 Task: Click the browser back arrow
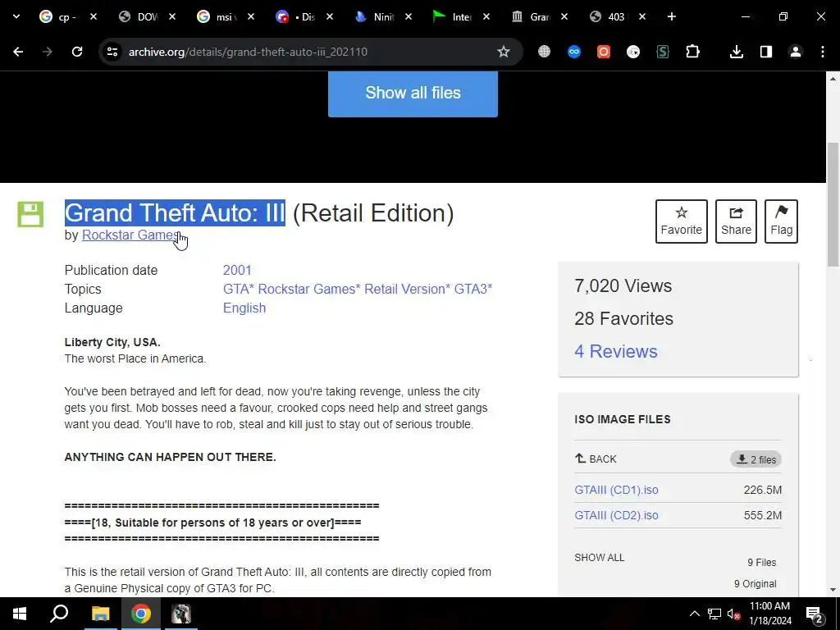[x=18, y=52]
